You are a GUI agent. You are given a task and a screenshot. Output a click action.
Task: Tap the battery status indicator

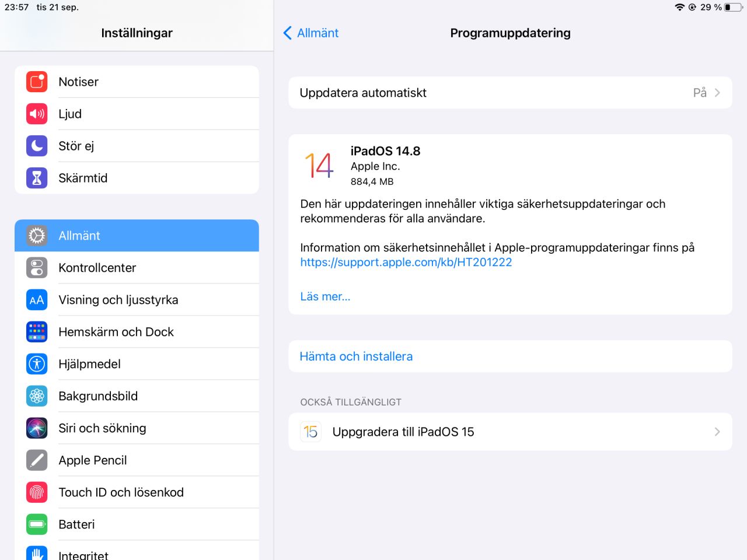tap(733, 7)
